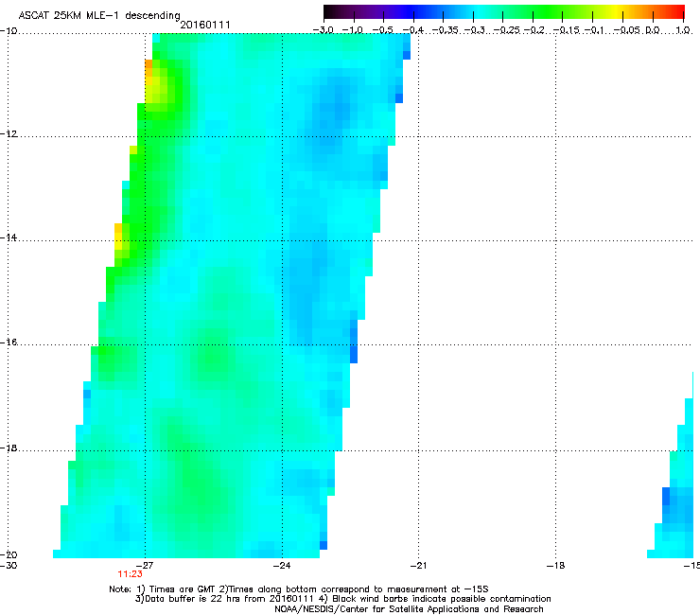The height and width of the screenshot is (615, 700).
Task: Select the date label 20160111
Action: click(x=205, y=25)
